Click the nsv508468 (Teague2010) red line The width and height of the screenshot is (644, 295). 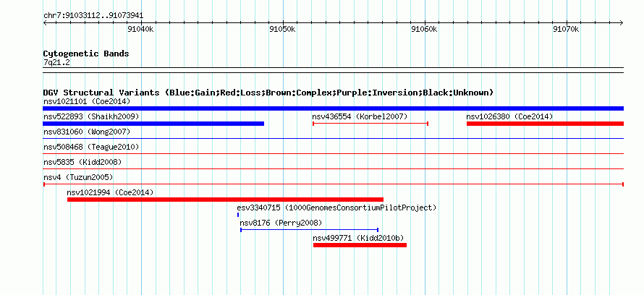(x=333, y=154)
